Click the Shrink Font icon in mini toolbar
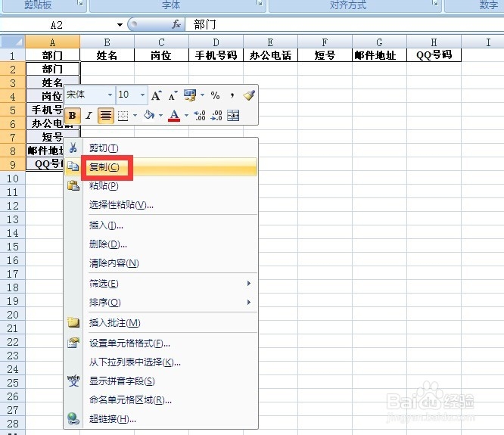This screenshot has width=504, height=435. click(x=173, y=95)
